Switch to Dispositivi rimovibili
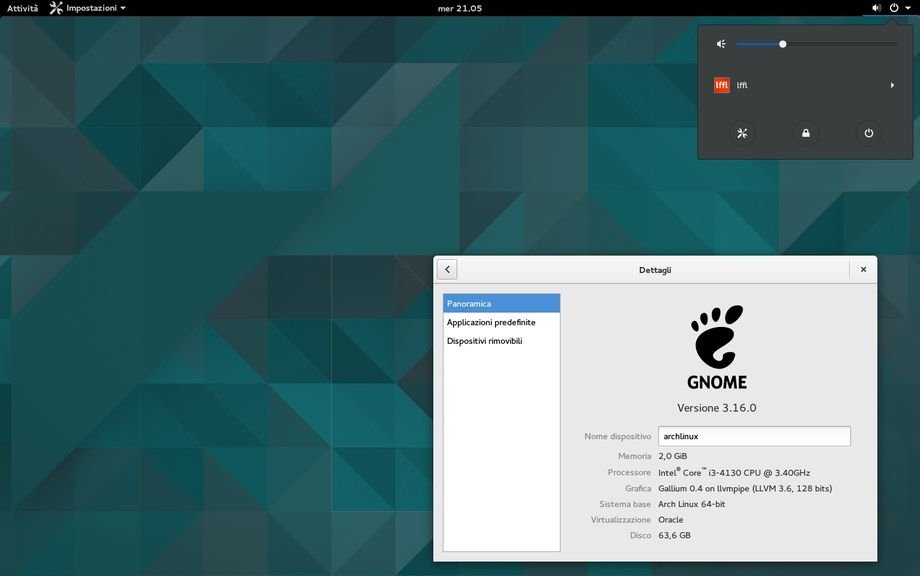920x576 pixels. point(501,341)
